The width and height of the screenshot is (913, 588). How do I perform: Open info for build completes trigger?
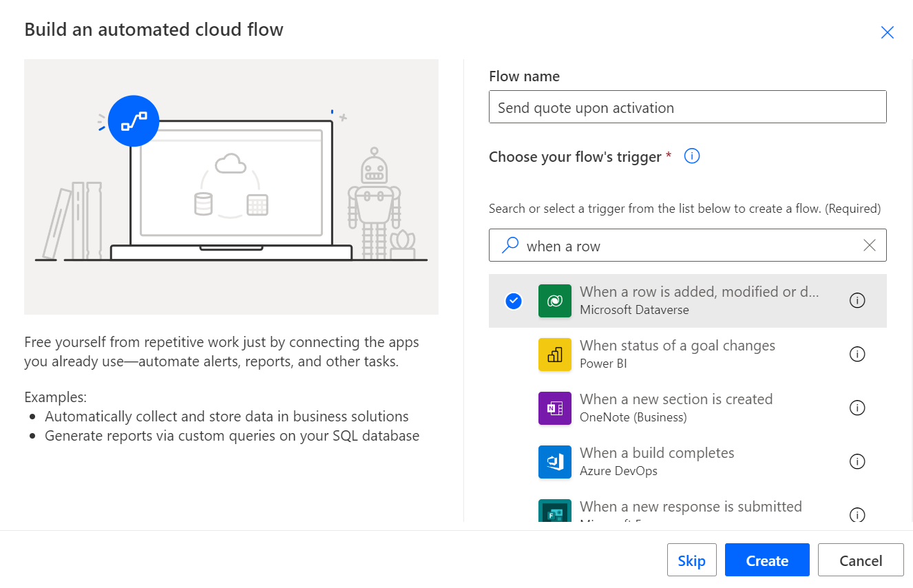point(857,462)
